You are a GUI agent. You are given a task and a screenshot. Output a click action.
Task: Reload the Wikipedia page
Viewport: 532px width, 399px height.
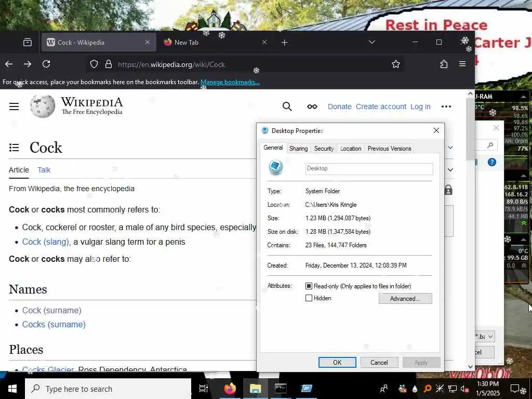click(46, 64)
